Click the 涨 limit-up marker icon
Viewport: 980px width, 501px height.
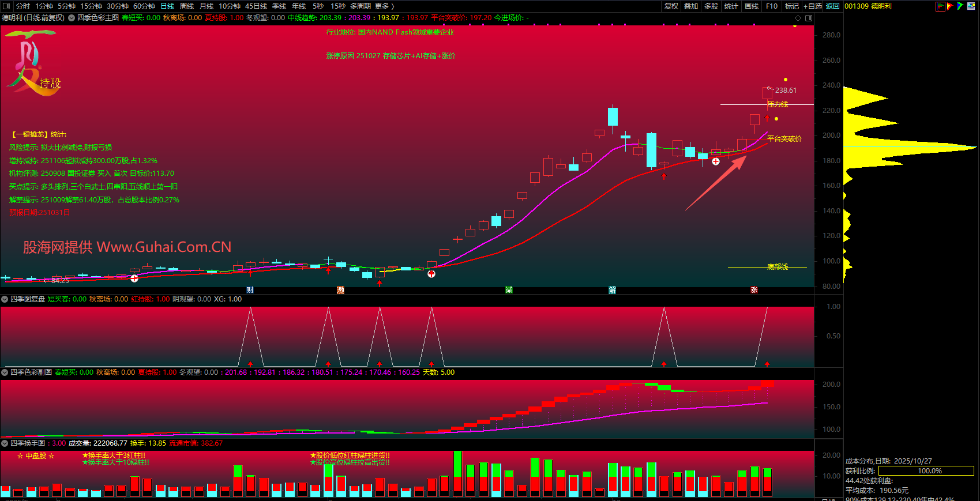click(754, 290)
